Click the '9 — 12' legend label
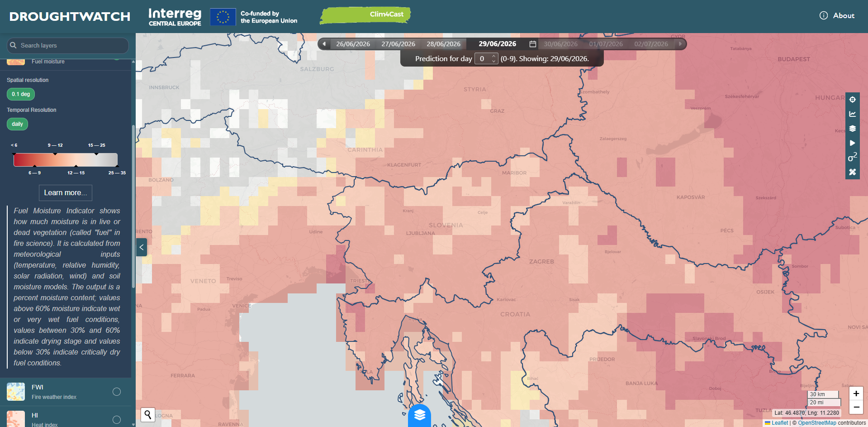This screenshot has width=868, height=427. point(55,145)
